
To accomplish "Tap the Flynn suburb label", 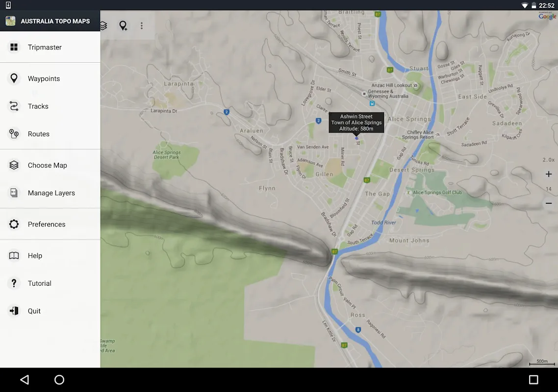I will (267, 188).
